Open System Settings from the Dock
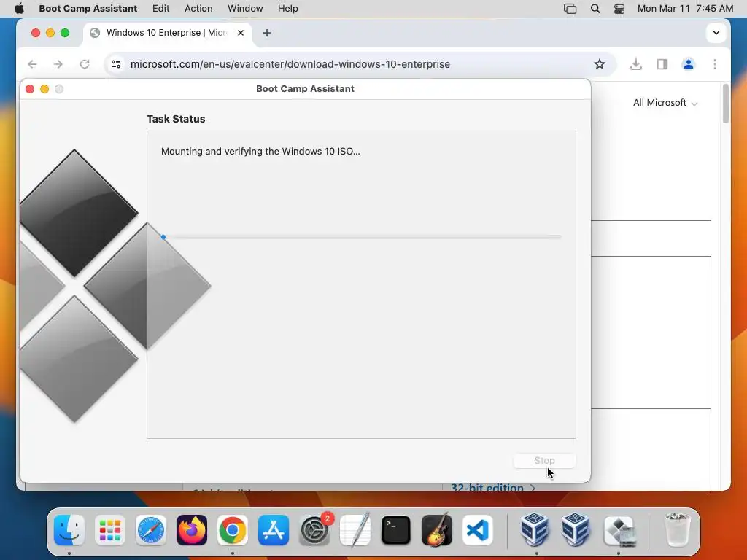 coord(314,530)
